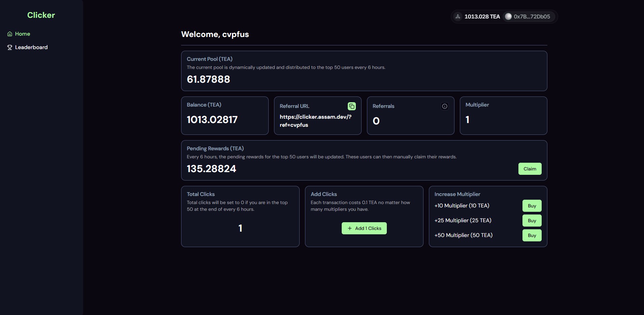This screenshot has height=315, width=644.
Task: Click the Clicker logo title
Action: coord(41,15)
